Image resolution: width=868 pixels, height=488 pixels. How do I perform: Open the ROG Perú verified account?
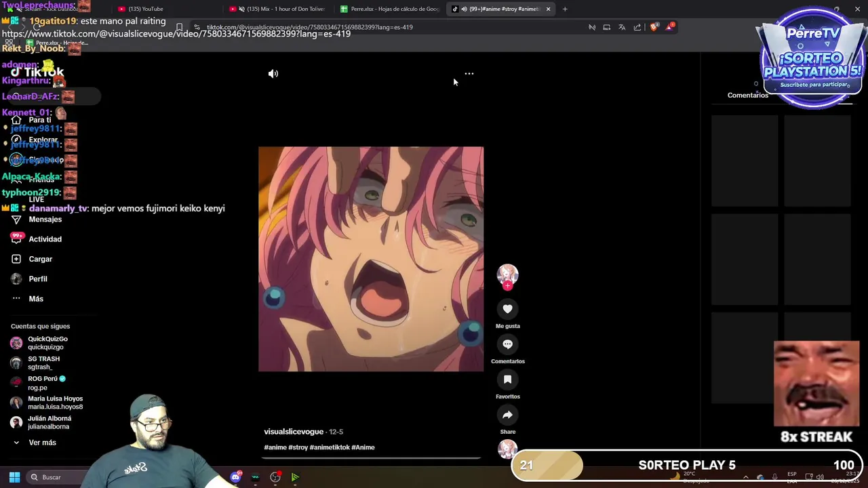point(47,383)
